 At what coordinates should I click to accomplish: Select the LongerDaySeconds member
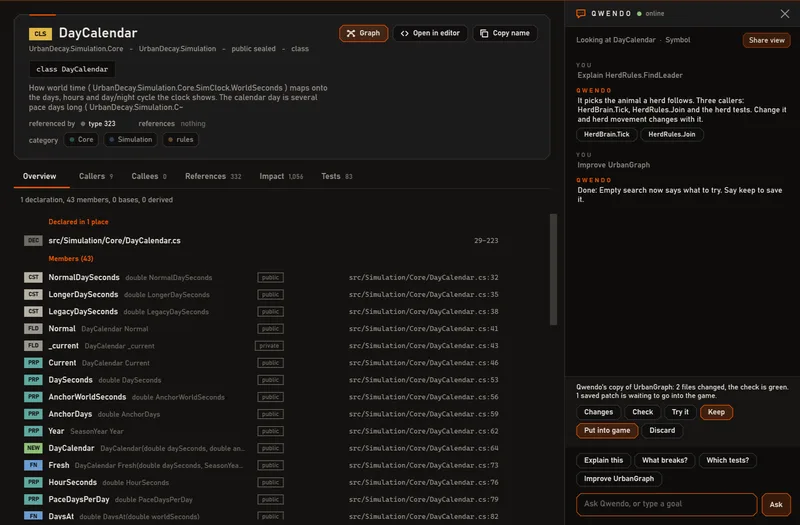click(x=83, y=294)
